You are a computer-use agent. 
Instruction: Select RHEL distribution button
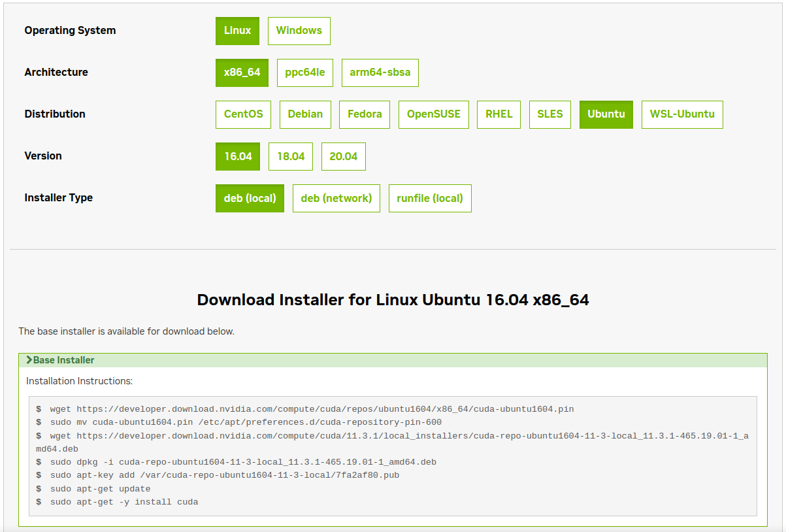pos(499,114)
